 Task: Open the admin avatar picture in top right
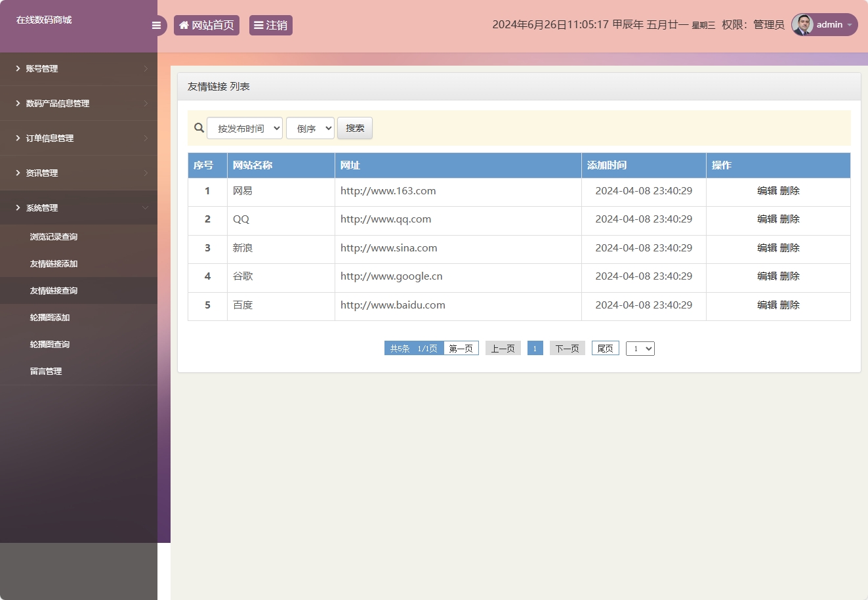pos(801,24)
